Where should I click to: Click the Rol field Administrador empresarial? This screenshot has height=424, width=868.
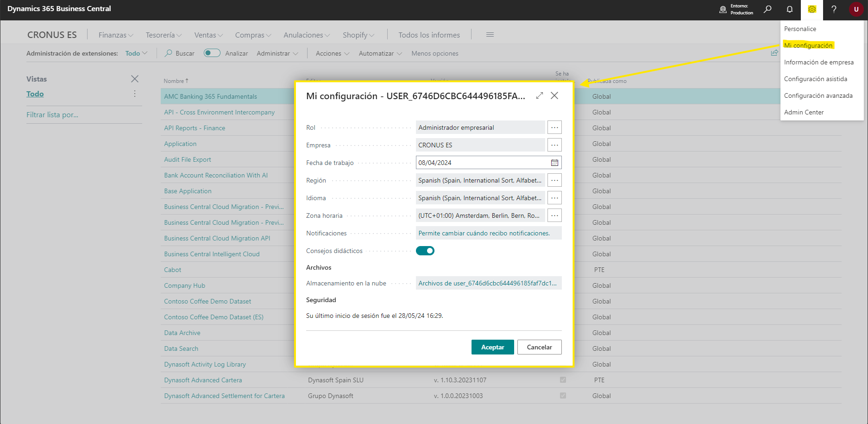point(480,127)
